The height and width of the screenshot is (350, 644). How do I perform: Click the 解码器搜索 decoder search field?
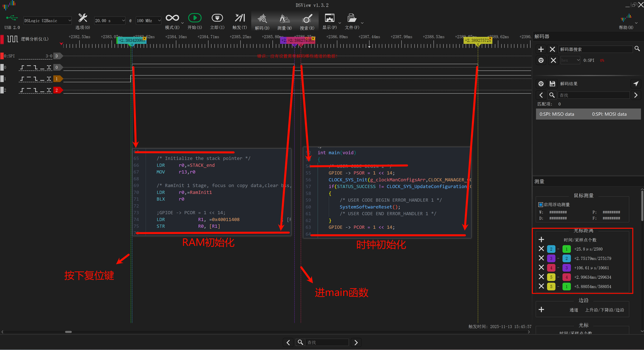click(596, 49)
